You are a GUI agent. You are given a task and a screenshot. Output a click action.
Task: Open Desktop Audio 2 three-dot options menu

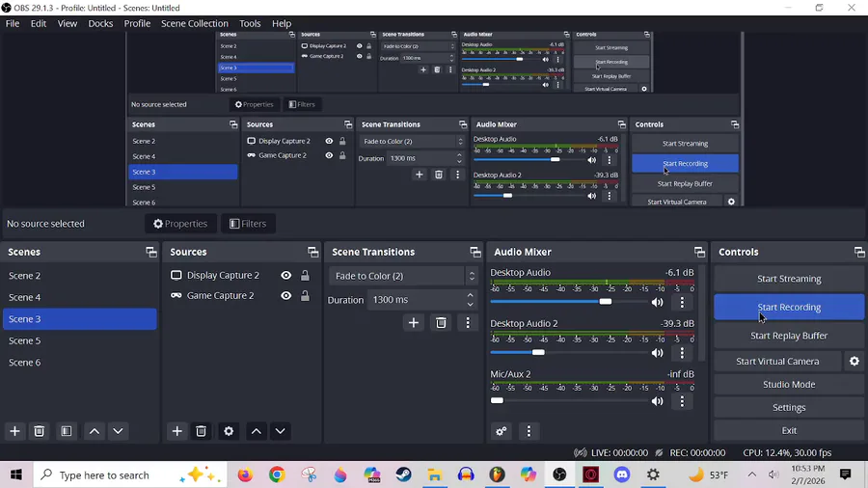(x=682, y=353)
